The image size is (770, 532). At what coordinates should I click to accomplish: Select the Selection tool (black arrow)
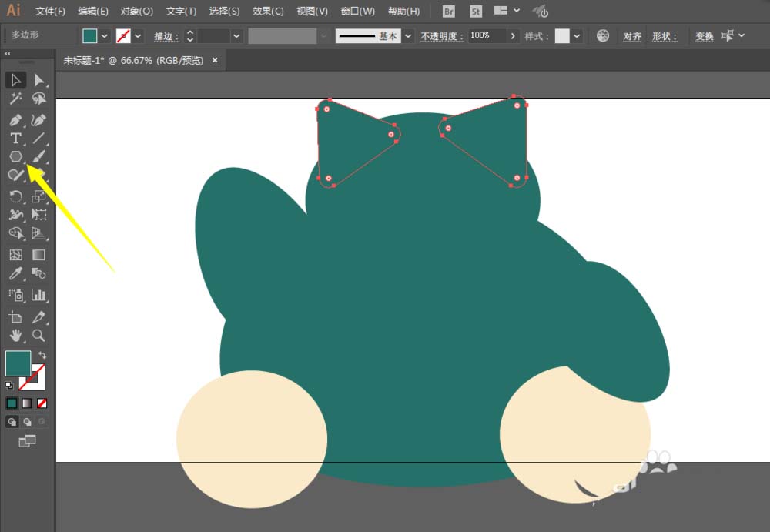(x=15, y=79)
